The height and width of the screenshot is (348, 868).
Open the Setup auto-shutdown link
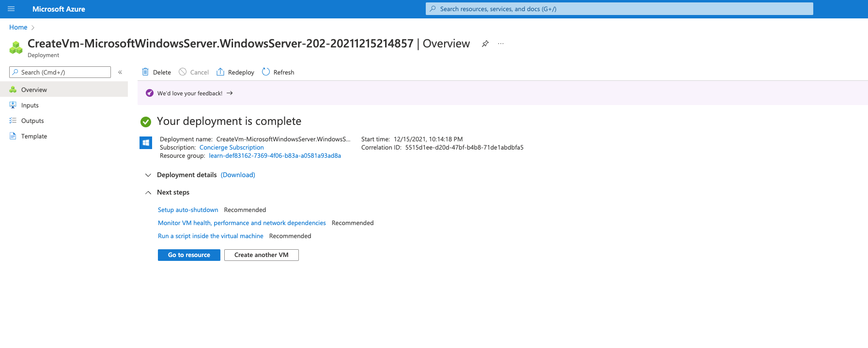coord(188,210)
